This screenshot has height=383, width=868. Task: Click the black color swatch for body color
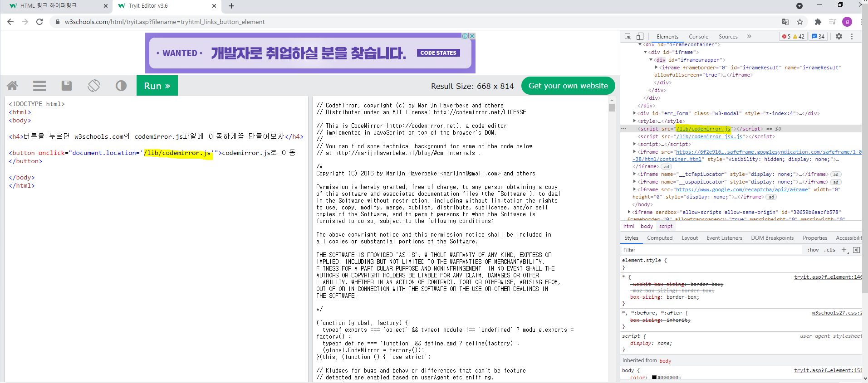coord(654,377)
